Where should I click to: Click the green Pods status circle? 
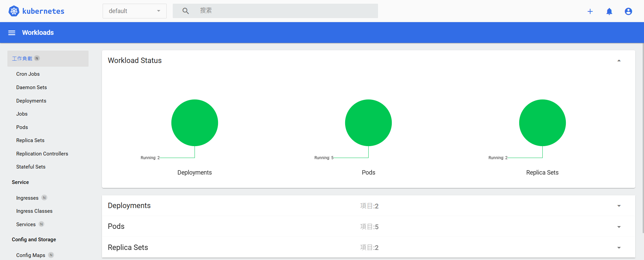click(368, 123)
